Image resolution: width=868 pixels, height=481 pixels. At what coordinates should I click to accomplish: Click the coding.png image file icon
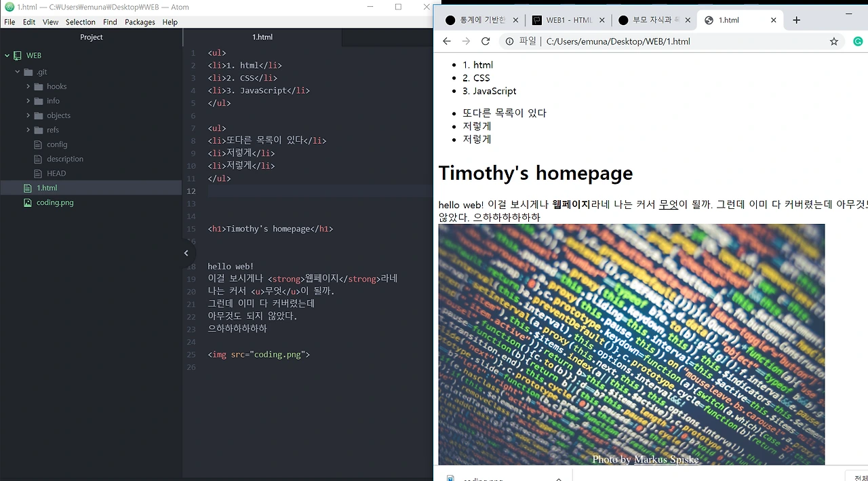point(28,202)
